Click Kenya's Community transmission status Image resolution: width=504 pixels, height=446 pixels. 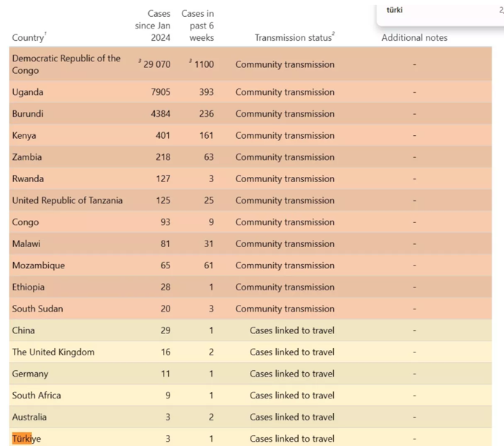pyautogui.click(x=284, y=135)
